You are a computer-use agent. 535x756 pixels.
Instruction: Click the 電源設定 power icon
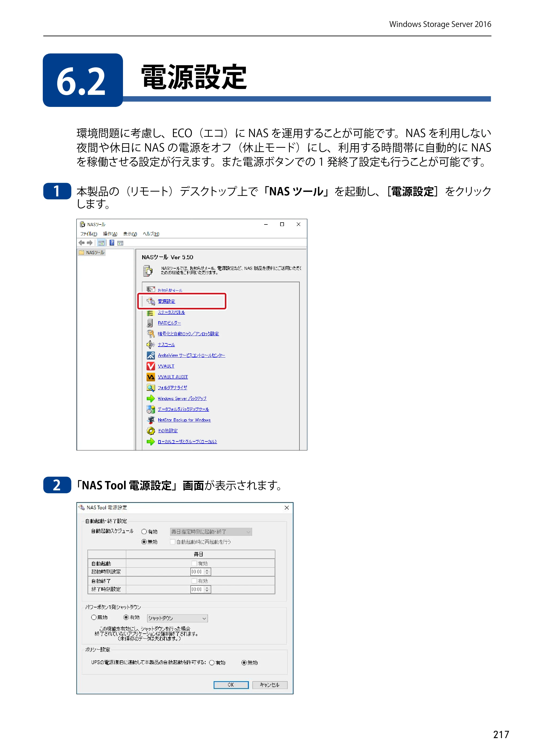coord(151,301)
